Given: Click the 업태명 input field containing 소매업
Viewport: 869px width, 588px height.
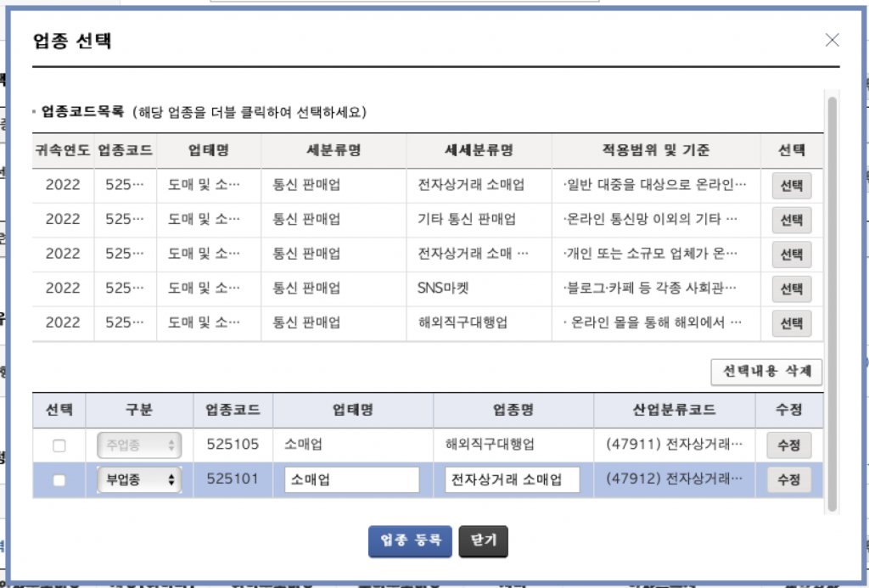Looking at the screenshot, I should (352, 480).
